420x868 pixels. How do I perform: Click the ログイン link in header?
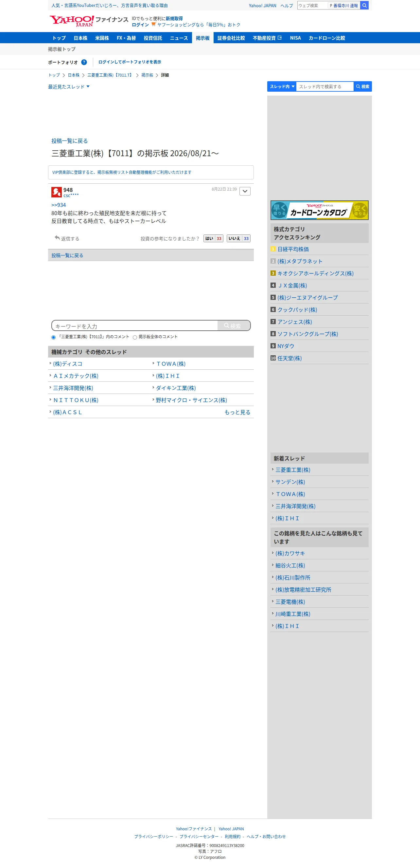click(x=140, y=25)
